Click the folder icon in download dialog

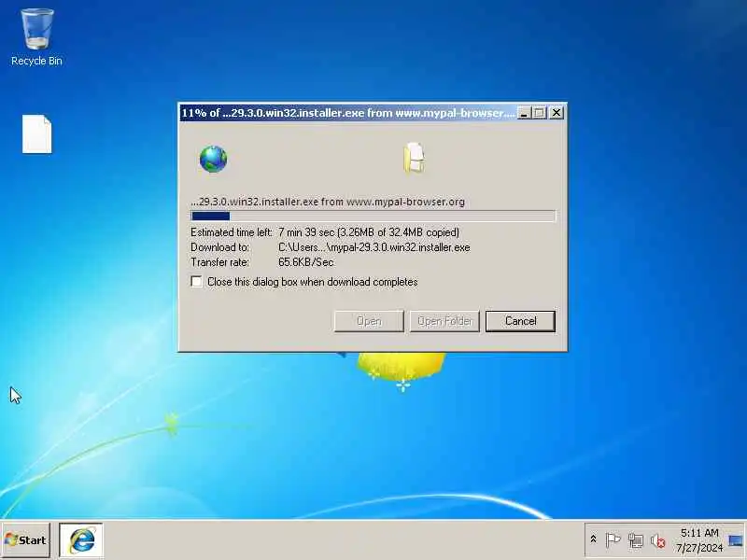(x=415, y=158)
